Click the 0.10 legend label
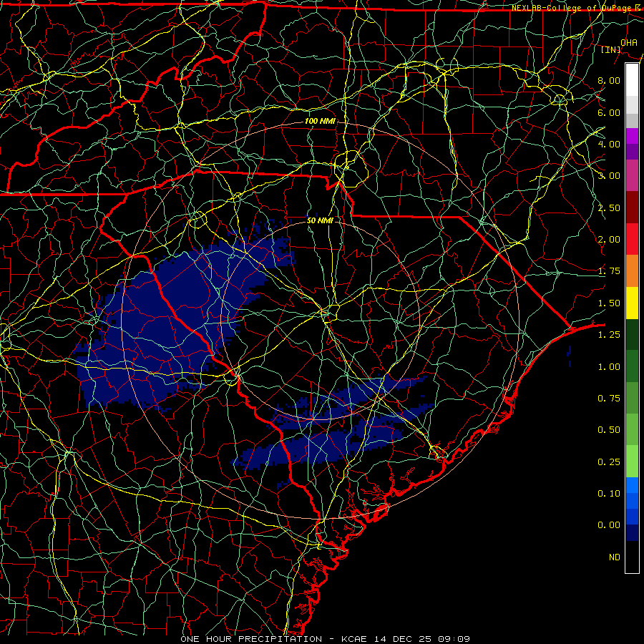Screen dimensions: 644x644 pos(609,494)
